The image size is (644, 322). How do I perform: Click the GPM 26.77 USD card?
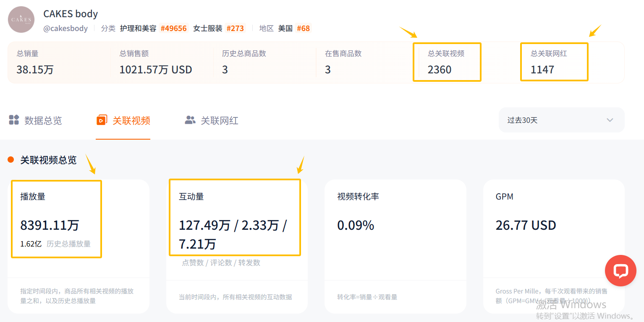coord(554,247)
